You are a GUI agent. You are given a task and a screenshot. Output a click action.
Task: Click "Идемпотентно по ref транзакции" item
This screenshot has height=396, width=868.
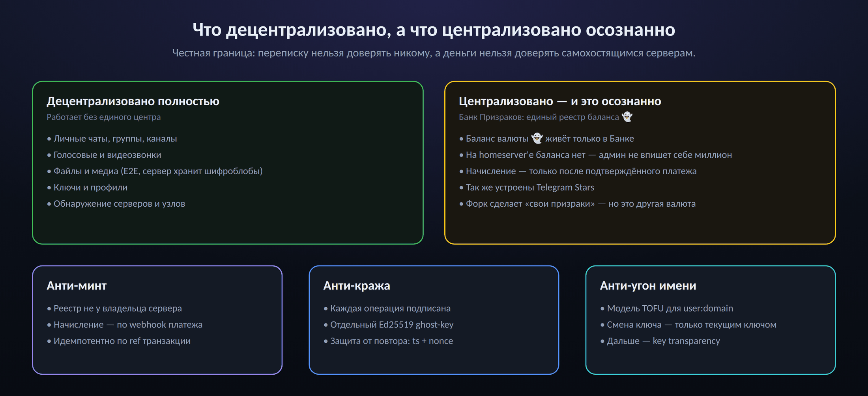119,341
